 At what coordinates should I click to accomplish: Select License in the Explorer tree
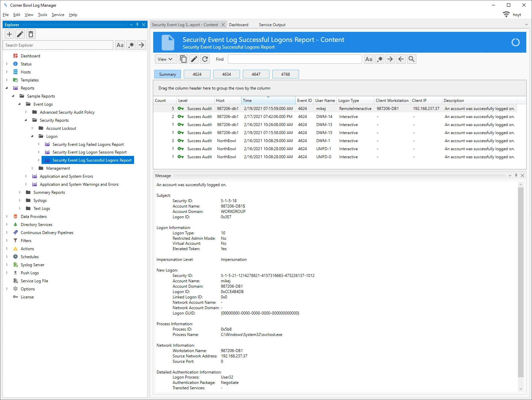coord(27,297)
